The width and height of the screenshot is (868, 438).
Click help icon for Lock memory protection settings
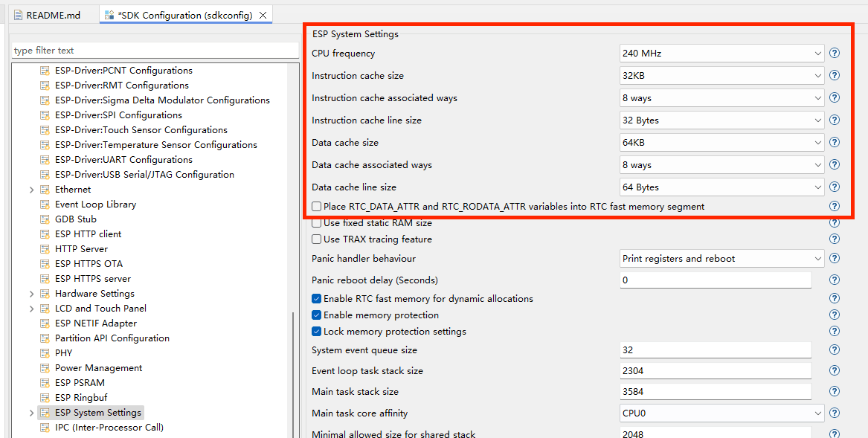click(835, 331)
